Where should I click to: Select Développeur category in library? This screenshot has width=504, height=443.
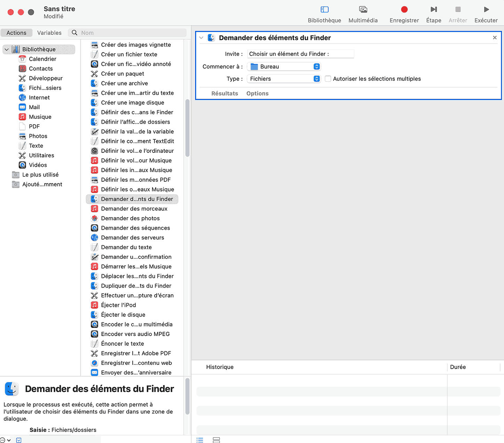(46, 79)
